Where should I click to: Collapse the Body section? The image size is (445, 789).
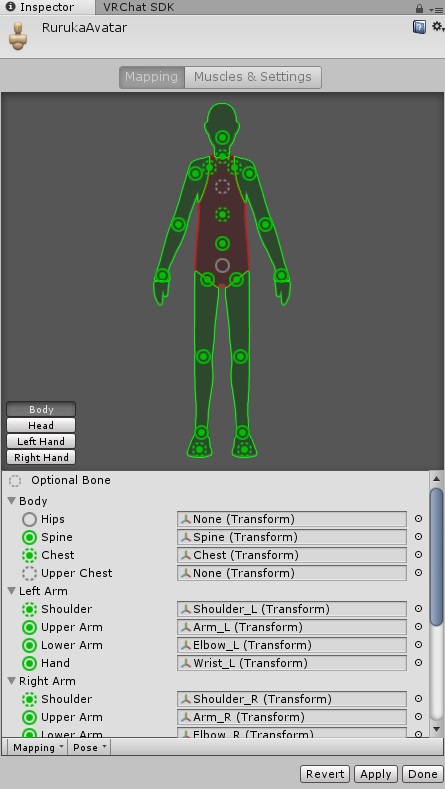[x=12, y=501]
